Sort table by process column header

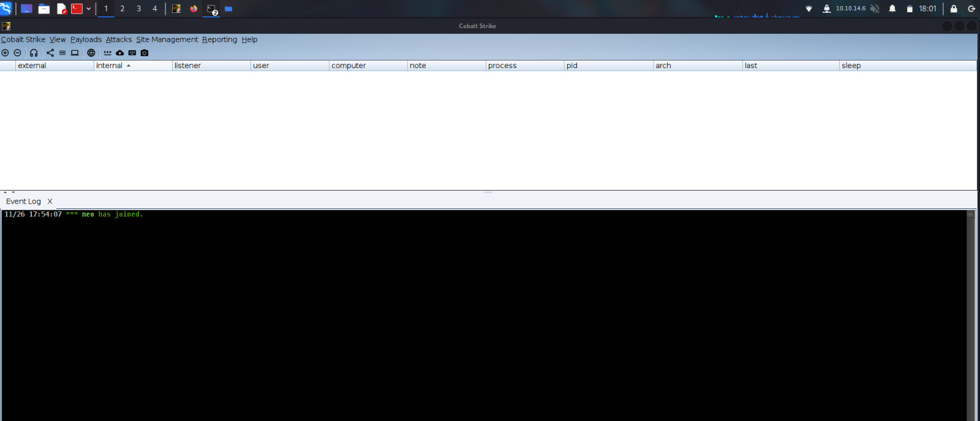coord(525,66)
